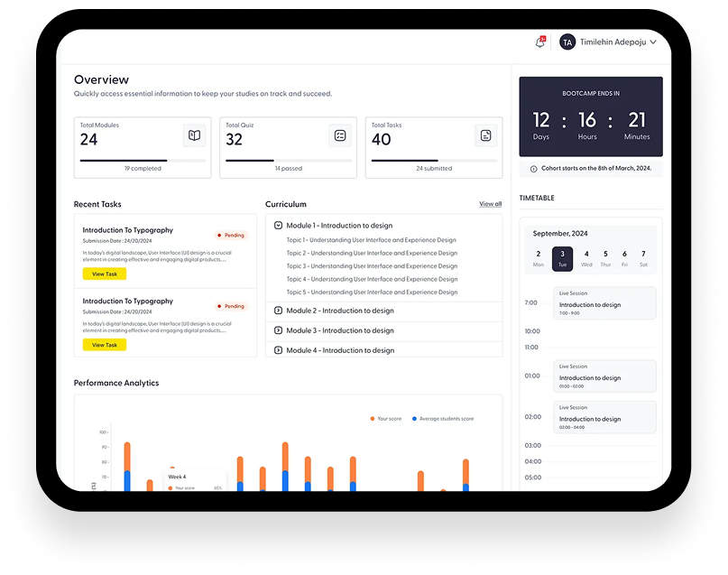Open the notifications bell icon
728x575 pixels.
pyautogui.click(x=540, y=42)
